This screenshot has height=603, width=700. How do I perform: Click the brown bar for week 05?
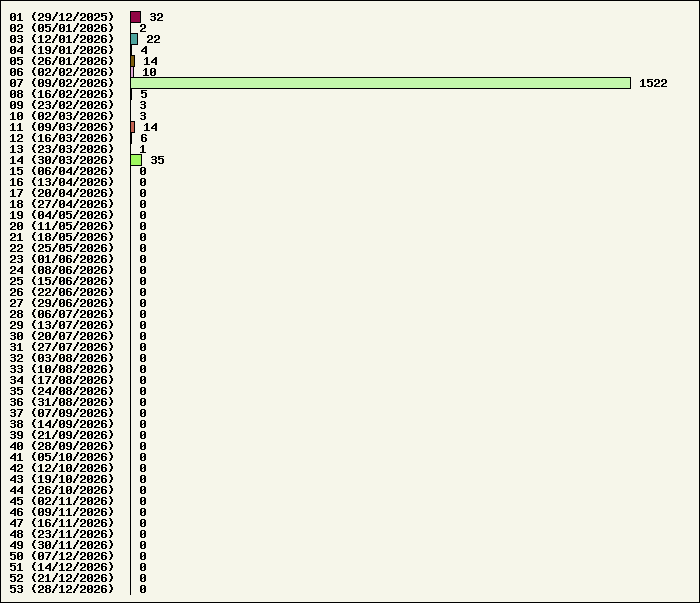[x=133, y=61]
